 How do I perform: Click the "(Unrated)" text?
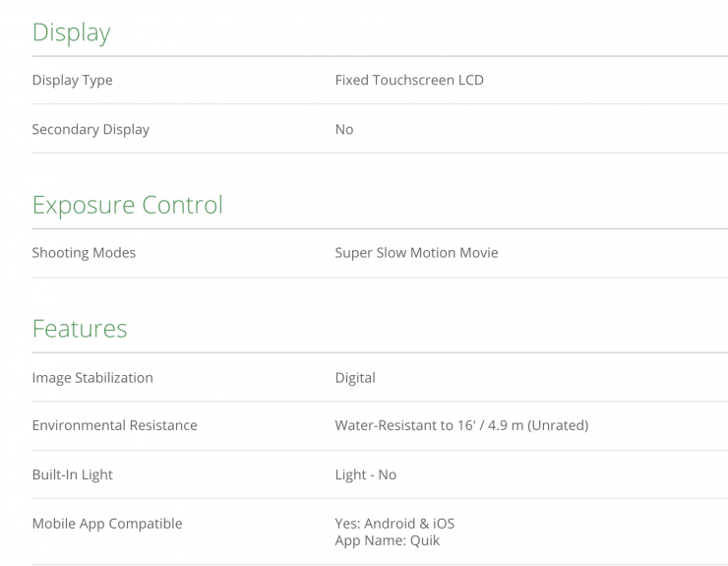tap(556, 425)
